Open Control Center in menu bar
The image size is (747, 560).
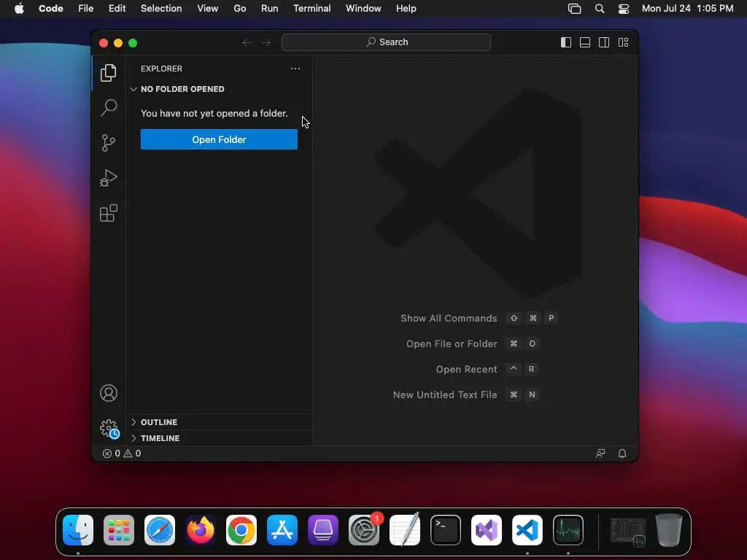point(624,9)
